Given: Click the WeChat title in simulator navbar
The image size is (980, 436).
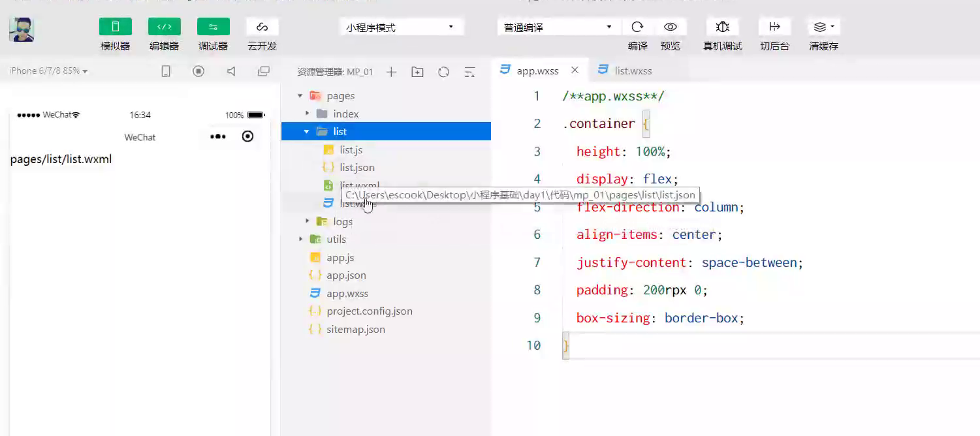Looking at the screenshot, I should [x=140, y=137].
